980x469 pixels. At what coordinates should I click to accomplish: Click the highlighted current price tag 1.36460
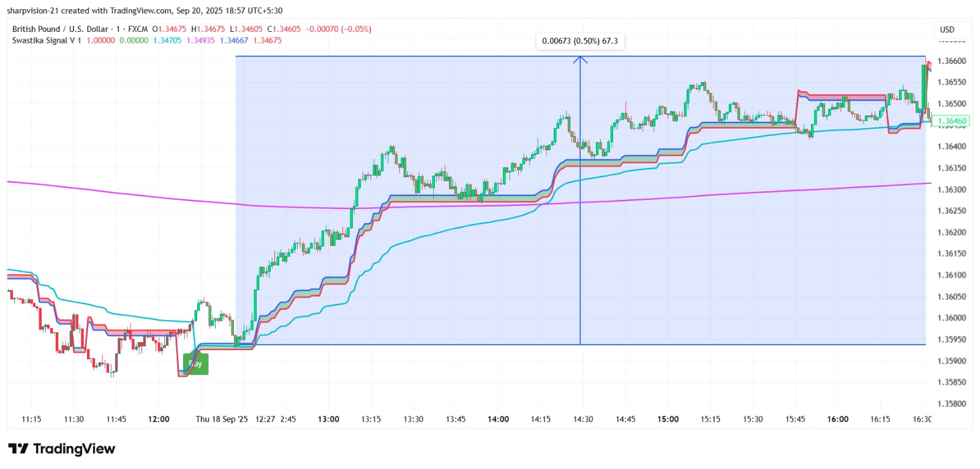point(952,121)
